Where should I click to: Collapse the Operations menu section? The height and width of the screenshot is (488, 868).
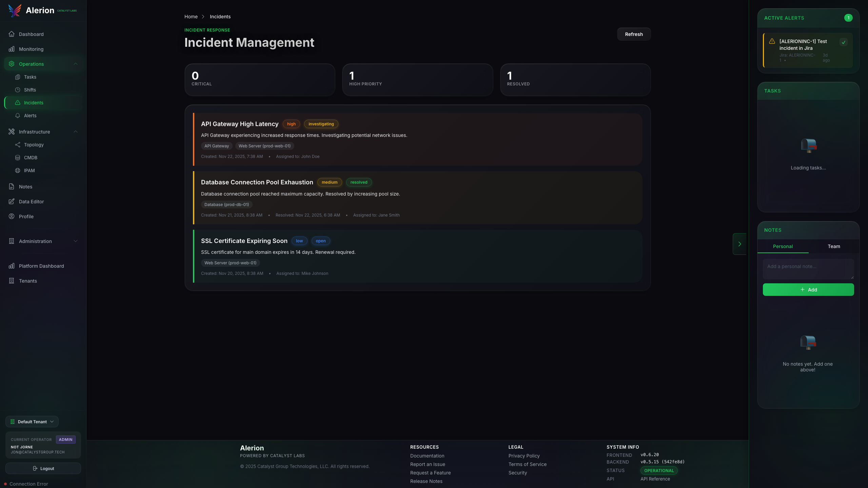click(x=76, y=64)
